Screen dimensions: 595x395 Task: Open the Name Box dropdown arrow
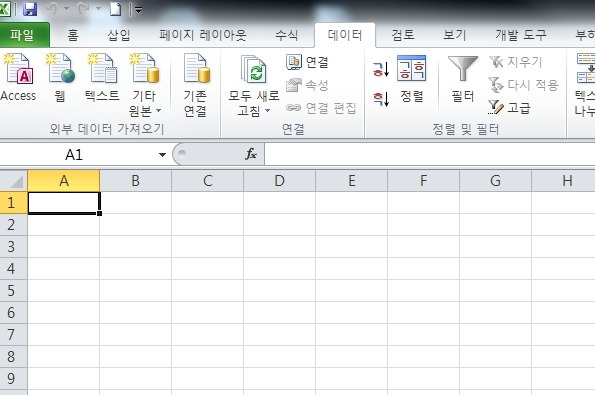pyautogui.click(x=162, y=154)
